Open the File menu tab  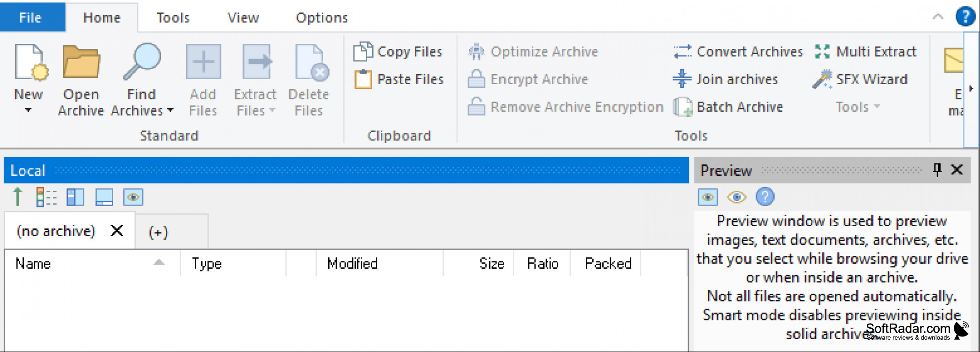point(30,18)
